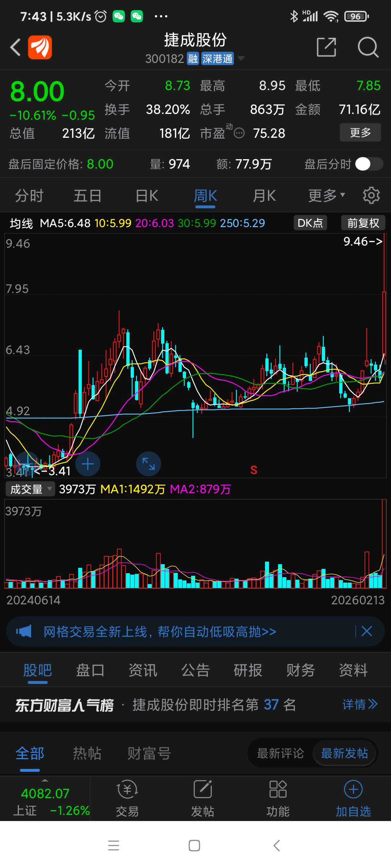Tap the 金额 71.16亿 value

click(360, 109)
